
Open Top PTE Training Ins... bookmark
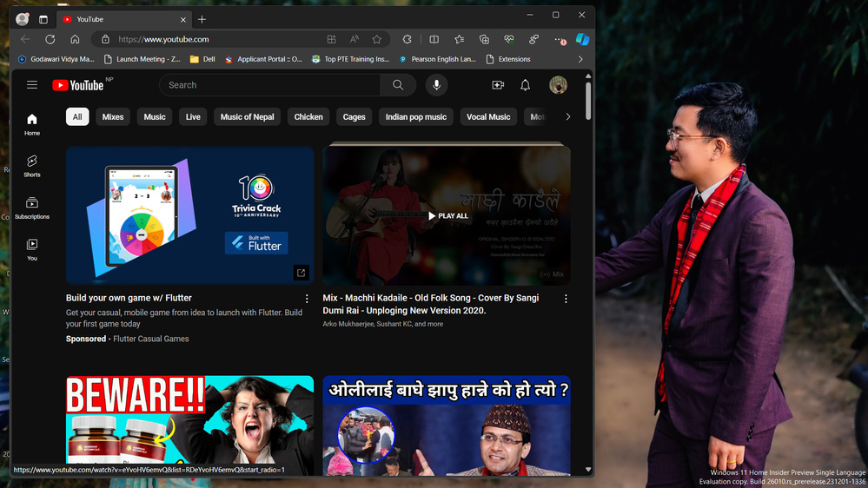coord(351,59)
